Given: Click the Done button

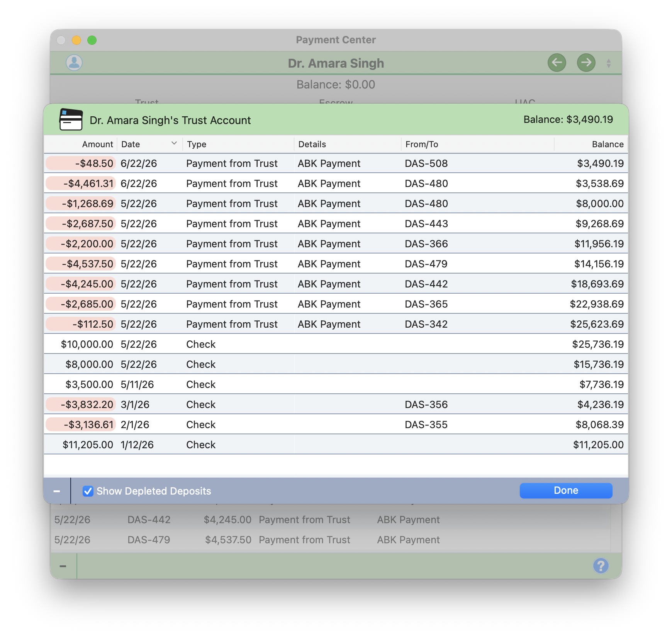Looking at the screenshot, I should pyautogui.click(x=566, y=490).
